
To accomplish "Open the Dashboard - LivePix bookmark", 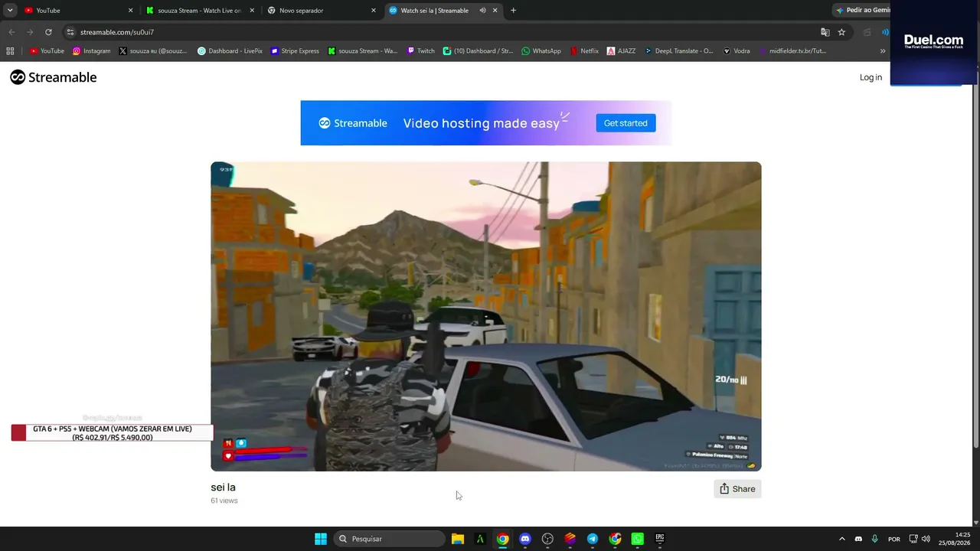I will 230,51.
